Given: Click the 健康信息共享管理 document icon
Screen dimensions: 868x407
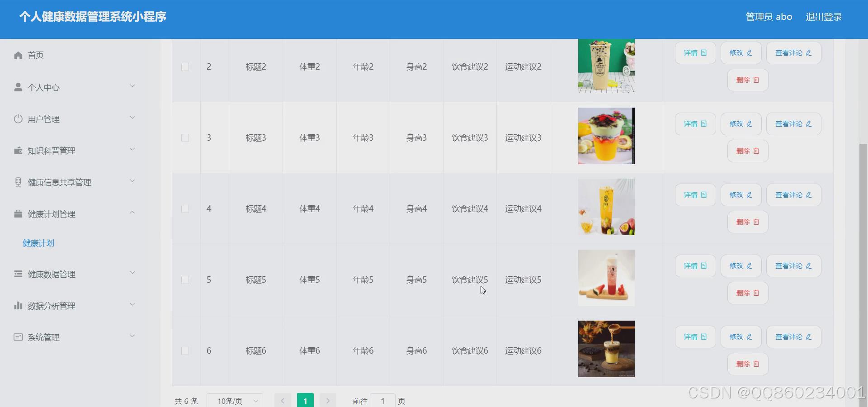Looking at the screenshot, I should pyautogui.click(x=18, y=182).
